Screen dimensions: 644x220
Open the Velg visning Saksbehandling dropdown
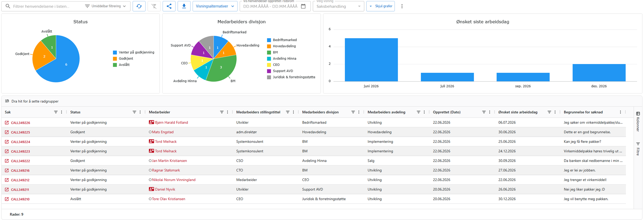[338, 6]
